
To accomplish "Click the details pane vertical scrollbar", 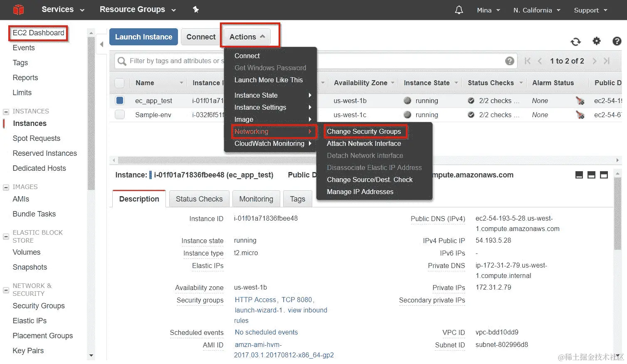I will coord(618,214).
